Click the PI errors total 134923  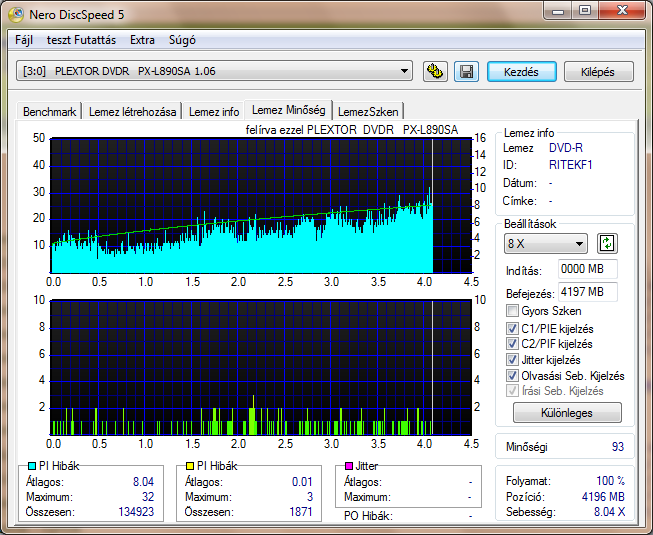click(x=136, y=512)
